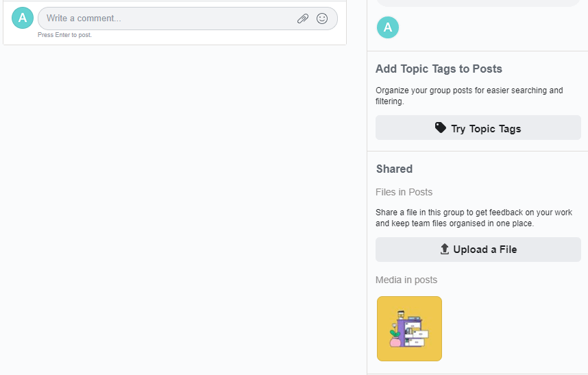The height and width of the screenshot is (375, 588).
Task: Click the Organize your group posts description
Action: [469, 95]
